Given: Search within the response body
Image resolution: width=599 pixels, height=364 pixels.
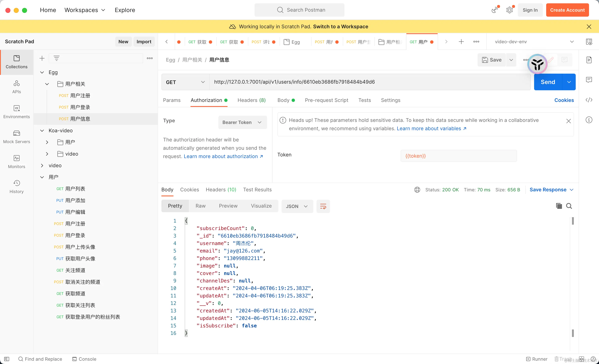Looking at the screenshot, I should [569, 206].
